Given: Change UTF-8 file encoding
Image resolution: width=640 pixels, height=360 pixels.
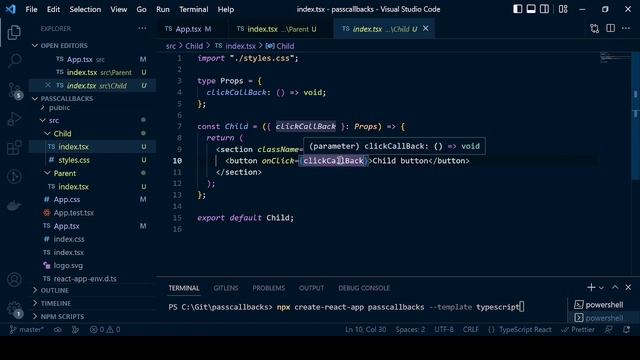Looking at the screenshot, I should coord(444,329).
